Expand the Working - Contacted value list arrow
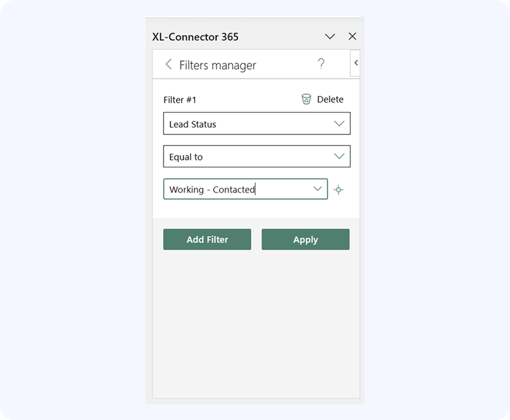The height and width of the screenshot is (420, 510). tap(317, 189)
